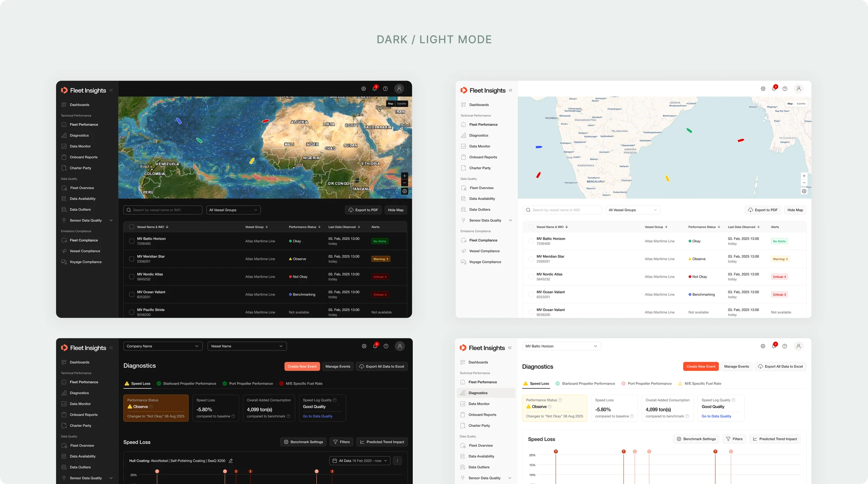868x484 pixels.
Task: Click Manage Events in light diagnostics
Action: click(737, 366)
